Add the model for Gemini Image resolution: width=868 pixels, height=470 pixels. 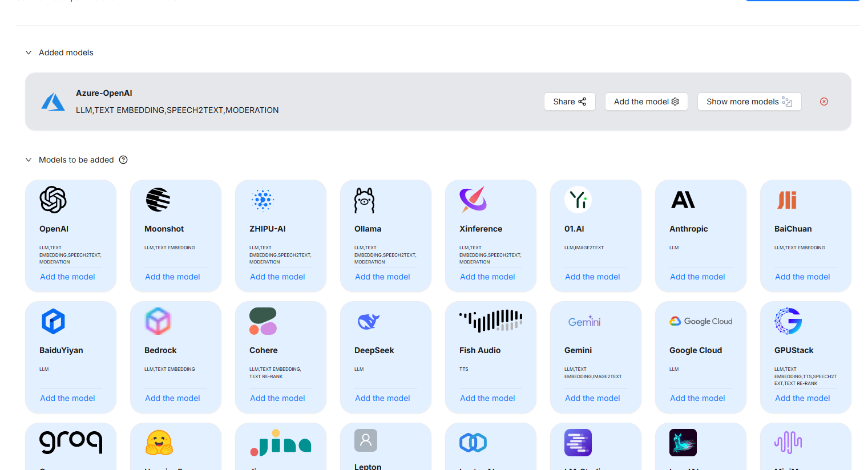(x=592, y=398)
